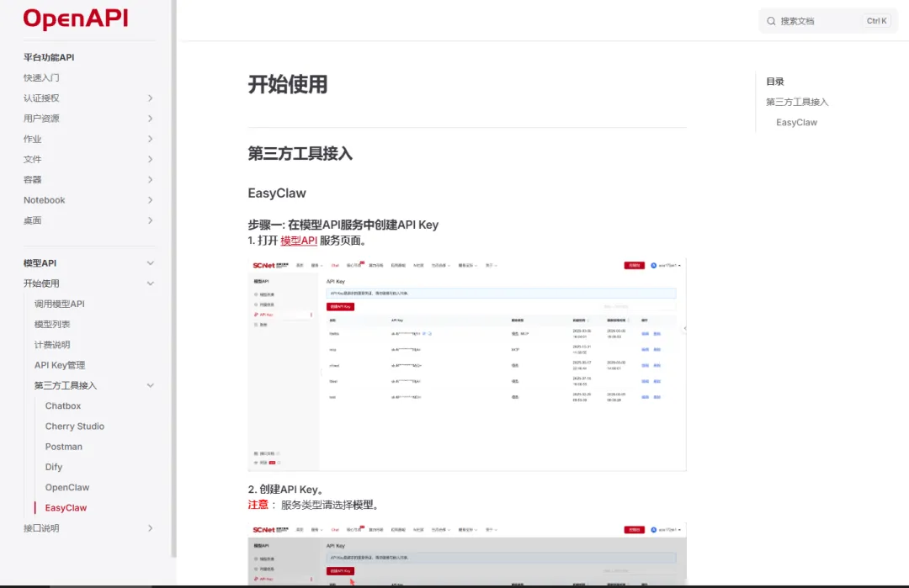909x588 pixels.
Task: Open the OpenAPI logo home link
Action: click(x=76, y=19)
